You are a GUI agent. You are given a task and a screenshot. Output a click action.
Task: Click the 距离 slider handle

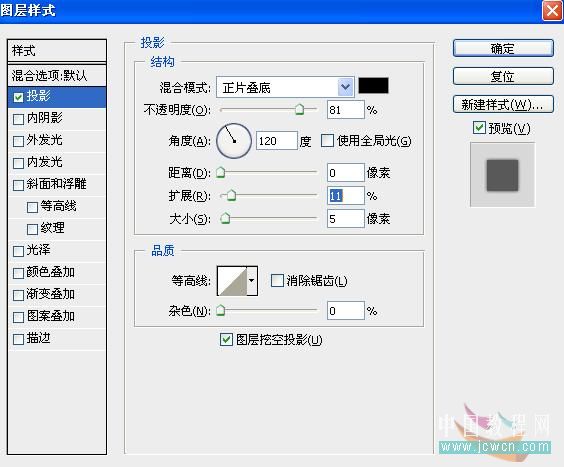coord(220,172)
